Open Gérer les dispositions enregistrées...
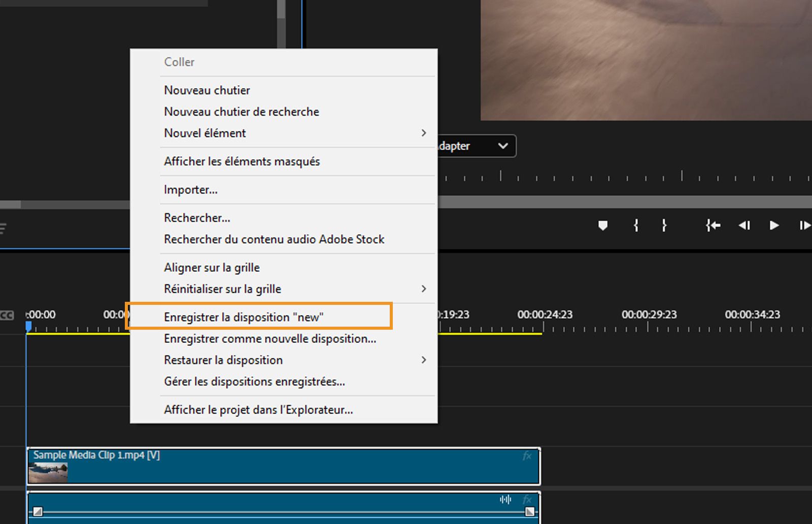Viewport: 812px width, 524px height. pos(284,381)
